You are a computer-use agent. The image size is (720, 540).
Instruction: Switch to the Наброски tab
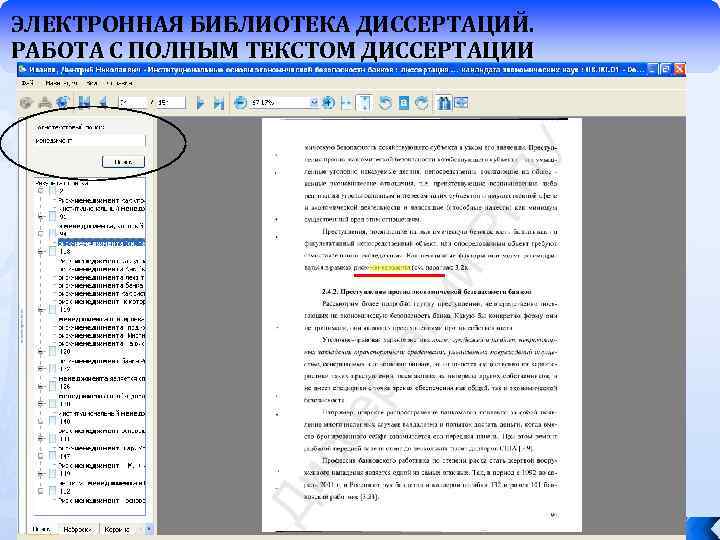point(77,529)
